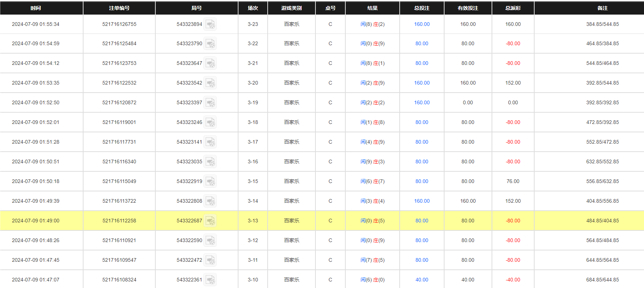Click 80.00 total bet link for game 3-22
Image resolution: width=644 pixels, height=288 pixels.
pos(422,44)
